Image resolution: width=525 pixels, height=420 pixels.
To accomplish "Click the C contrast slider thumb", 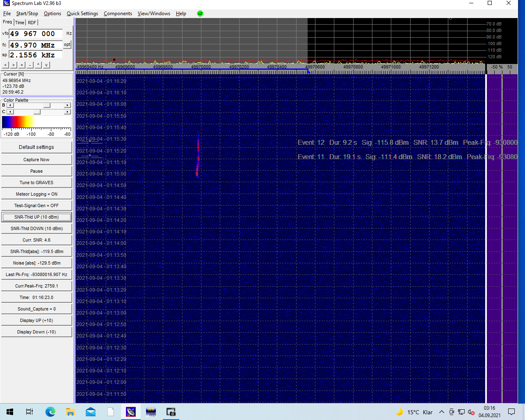I will pos(37,112).
